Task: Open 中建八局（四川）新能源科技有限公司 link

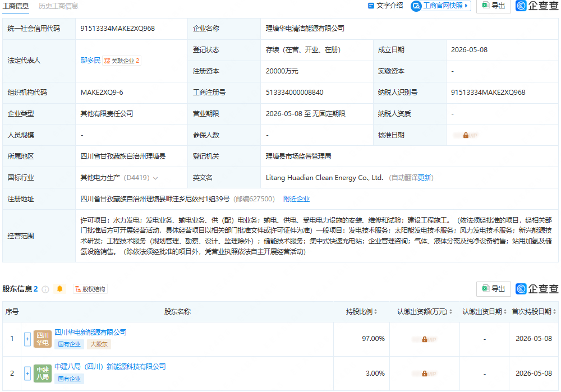Action: click(110, 367)
